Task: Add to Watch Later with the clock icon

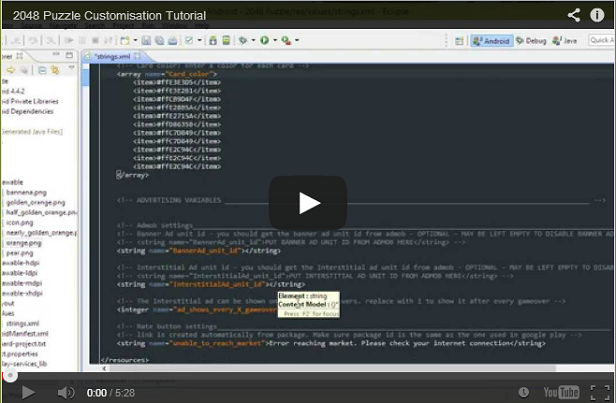Action: tap(523, 392)
